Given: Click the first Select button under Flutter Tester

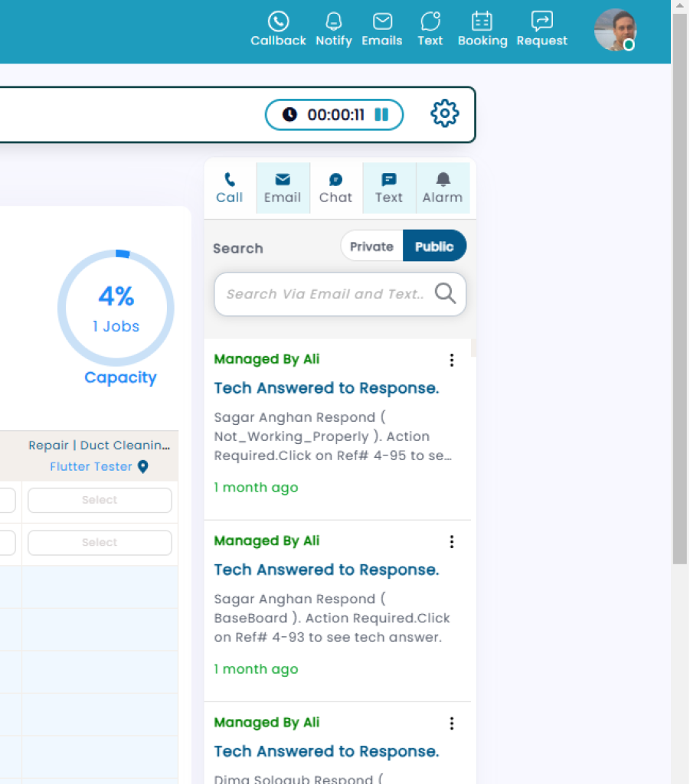Looking at the screenshot, I should pos(100,500).
